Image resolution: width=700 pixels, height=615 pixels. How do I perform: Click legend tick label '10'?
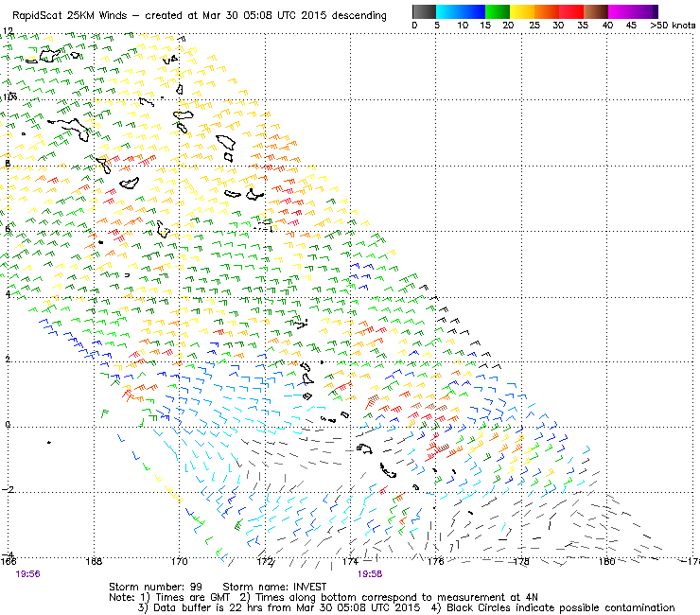(463, 26)
